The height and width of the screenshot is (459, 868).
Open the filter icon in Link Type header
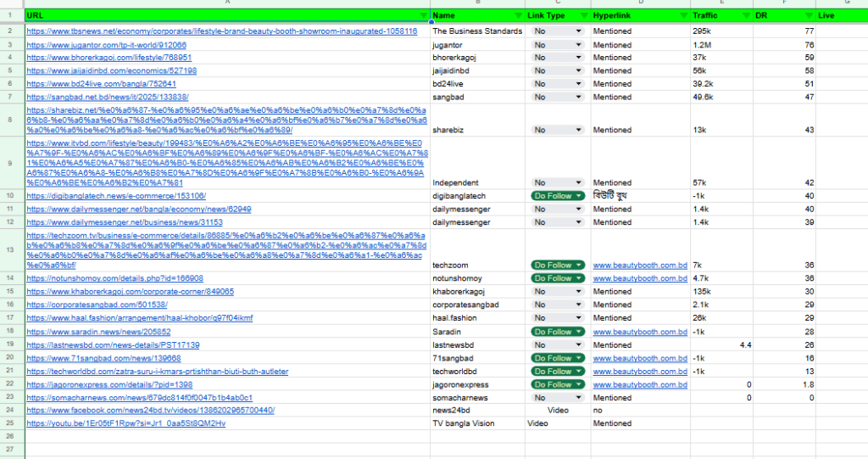coord(584,15)
